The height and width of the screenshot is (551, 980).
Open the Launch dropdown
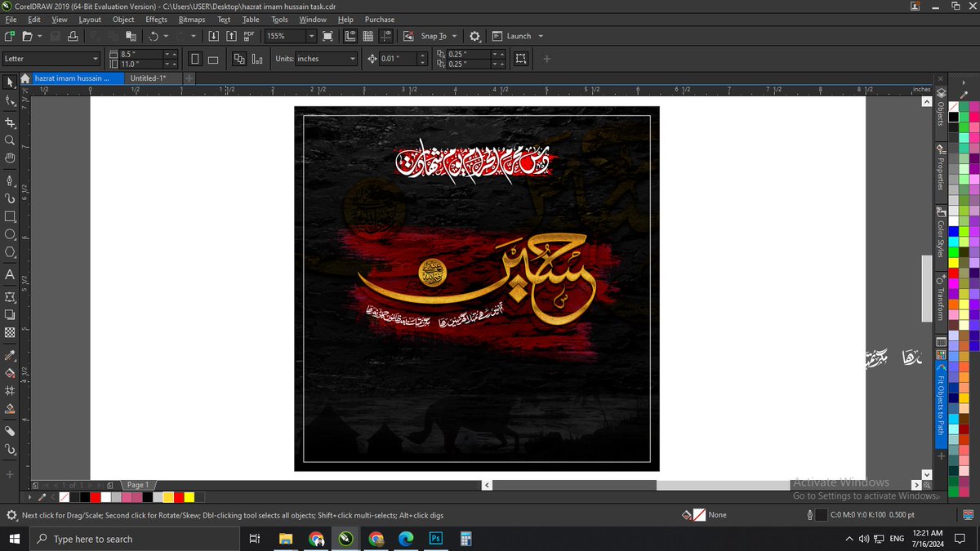click(539, 36)
